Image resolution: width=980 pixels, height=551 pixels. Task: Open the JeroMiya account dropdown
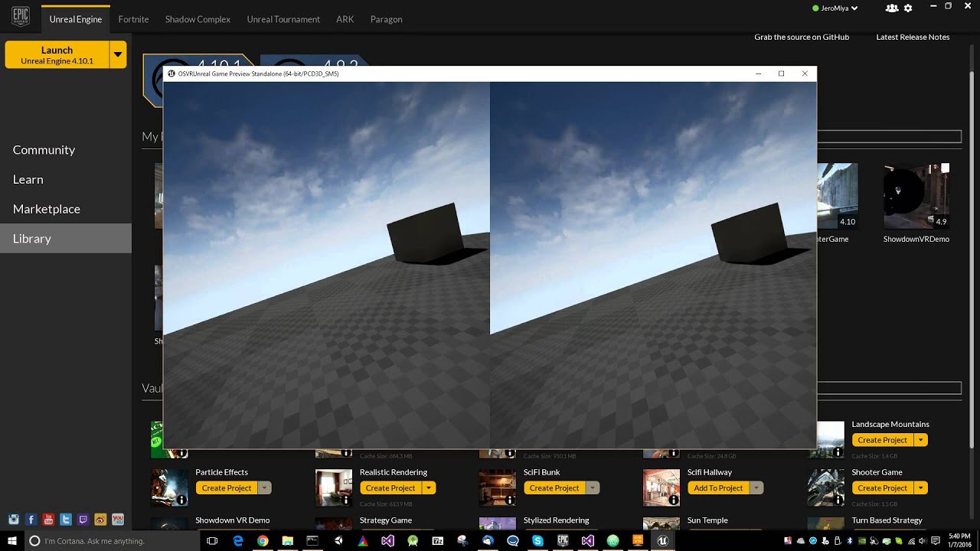[x=835, y=8]
